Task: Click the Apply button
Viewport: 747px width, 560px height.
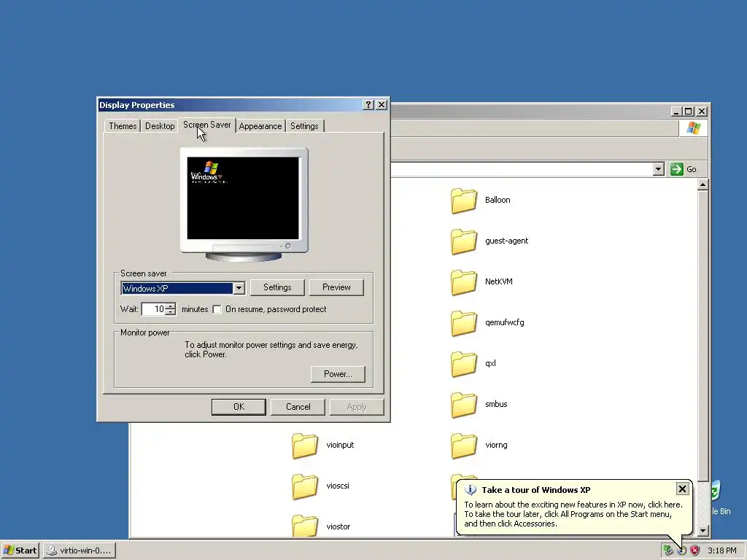Action: point(357,407)
